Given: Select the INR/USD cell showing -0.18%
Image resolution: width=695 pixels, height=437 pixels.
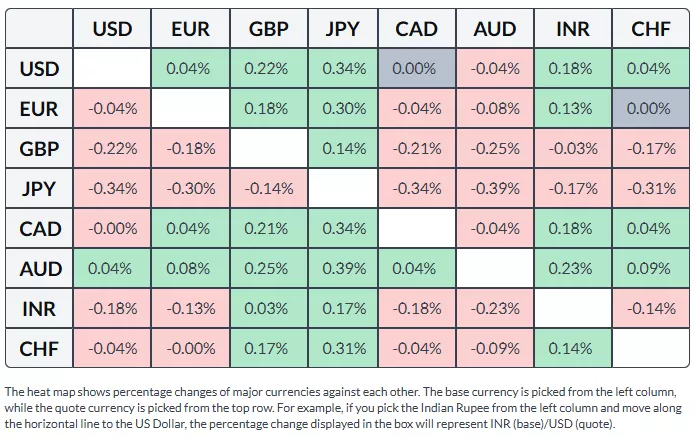Looking at the screenshot, I should point(112,308).
